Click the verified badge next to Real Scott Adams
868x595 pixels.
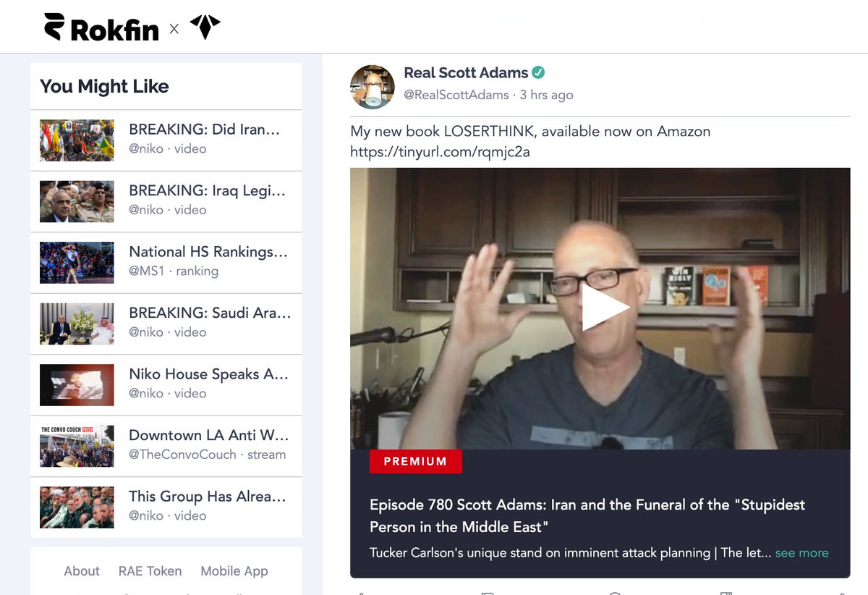click(538, 72)
